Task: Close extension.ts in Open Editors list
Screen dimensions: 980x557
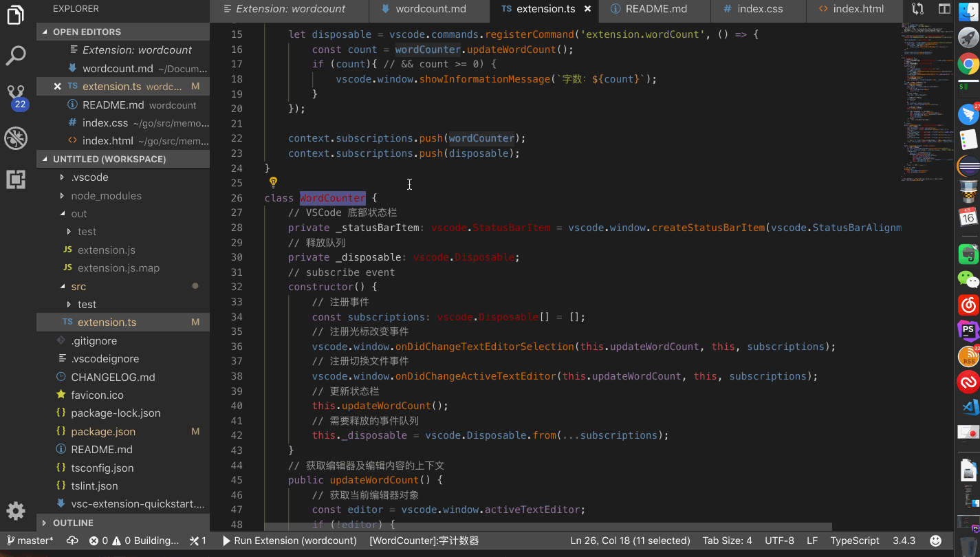Action: (58, 87)
